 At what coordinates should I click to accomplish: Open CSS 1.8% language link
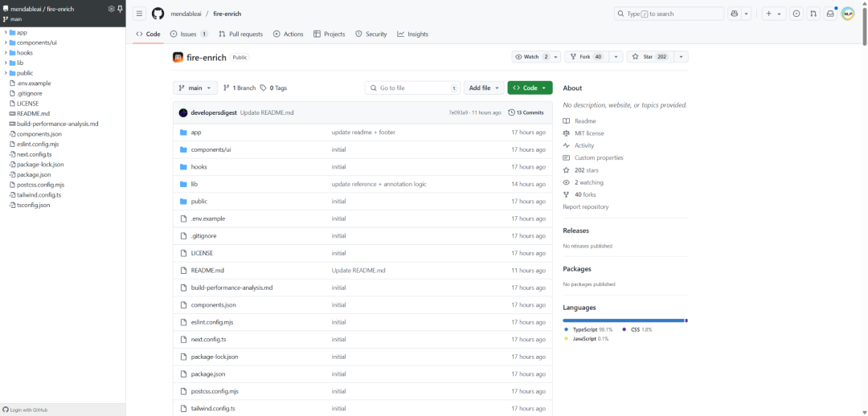coord(637,329)
